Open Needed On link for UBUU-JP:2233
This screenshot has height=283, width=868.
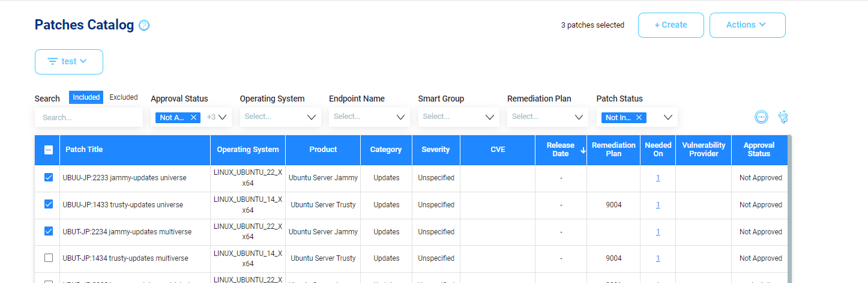(658, 178)
